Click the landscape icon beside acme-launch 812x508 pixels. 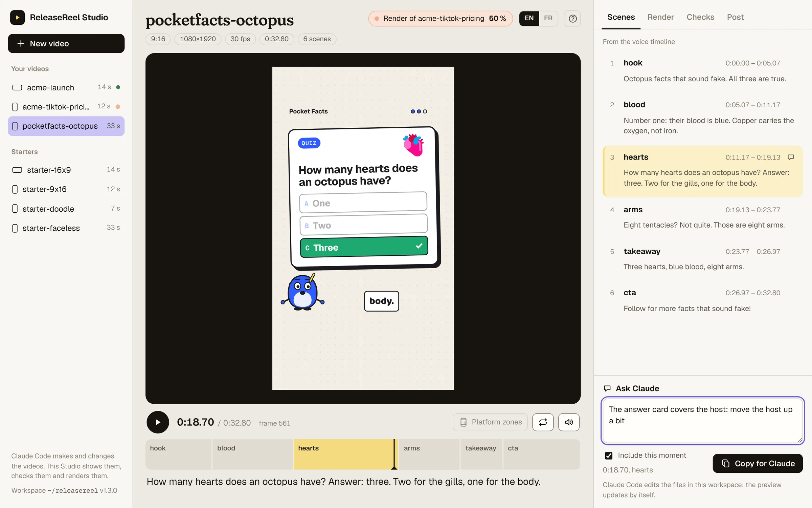coord(17,88)
